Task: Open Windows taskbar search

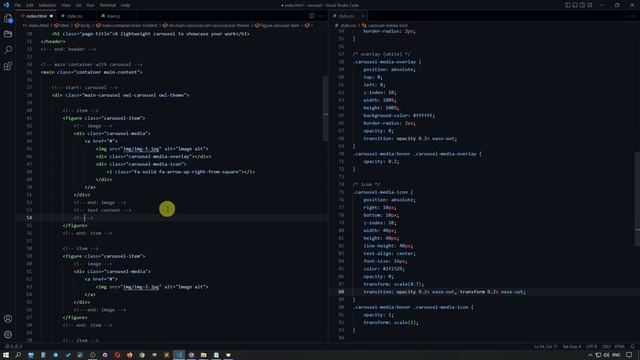Action: coord(18,355)
